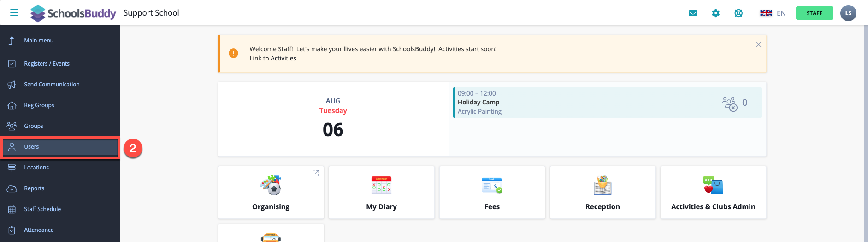Viewport: 868px width, 242px height.
Task: Open the LS user avatar
Action: click(848, 13)
